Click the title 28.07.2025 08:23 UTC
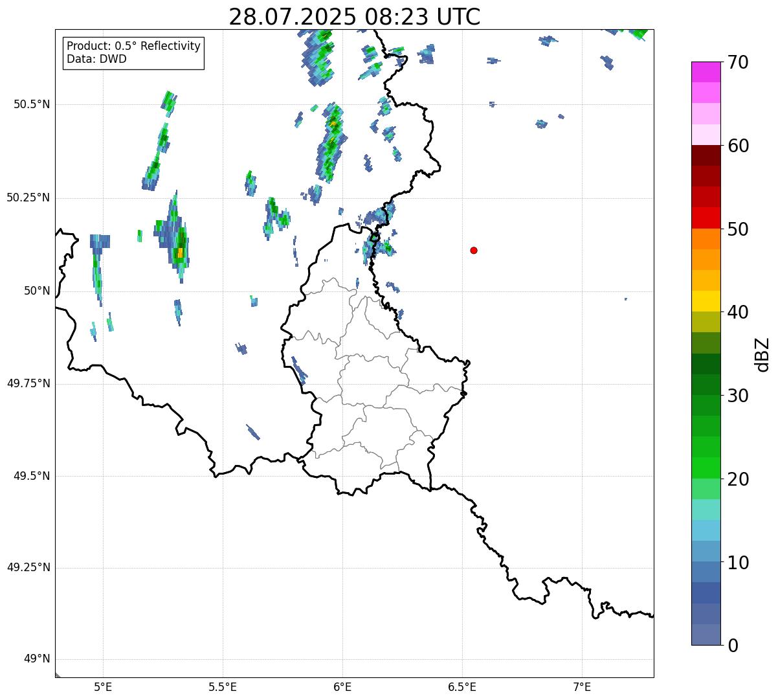The width and height of the screenshot is (778, 700). [x=355, y=17]
